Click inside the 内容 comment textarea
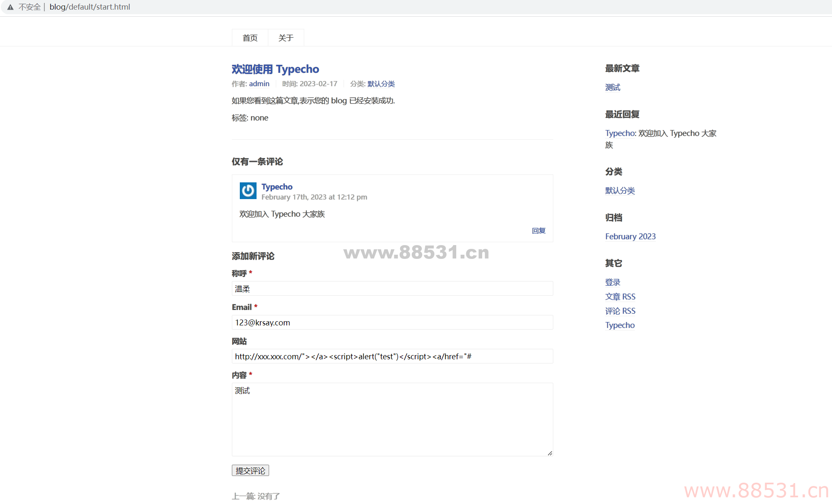Image resolution: width=832 pixels, height=504 pixels. click(393, 420)
